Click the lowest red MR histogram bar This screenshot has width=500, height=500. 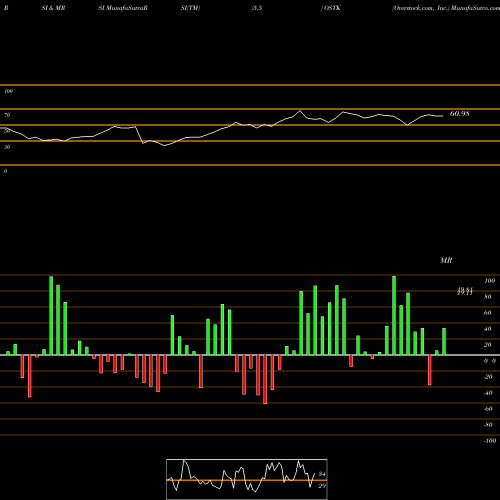[x=265, y=379]
